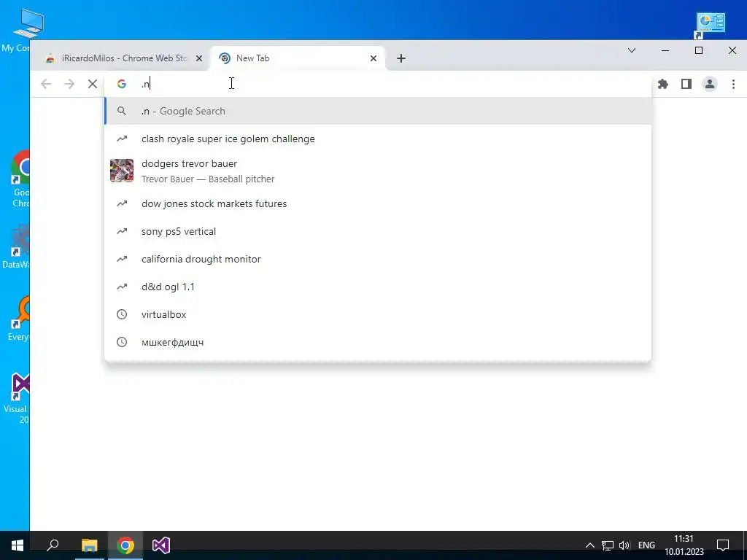
Task: Open network status tray icon
Action: tap(608, 545)
